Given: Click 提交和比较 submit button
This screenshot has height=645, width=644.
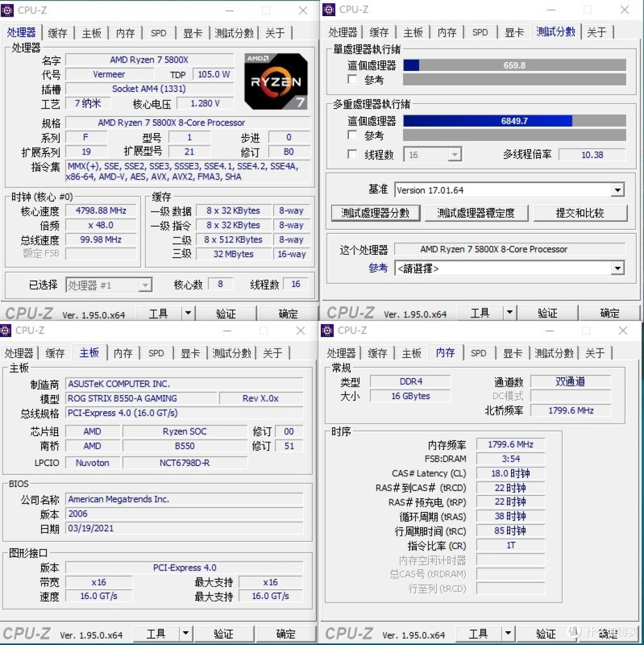Looking at the screenshot, I should (580, 212).
